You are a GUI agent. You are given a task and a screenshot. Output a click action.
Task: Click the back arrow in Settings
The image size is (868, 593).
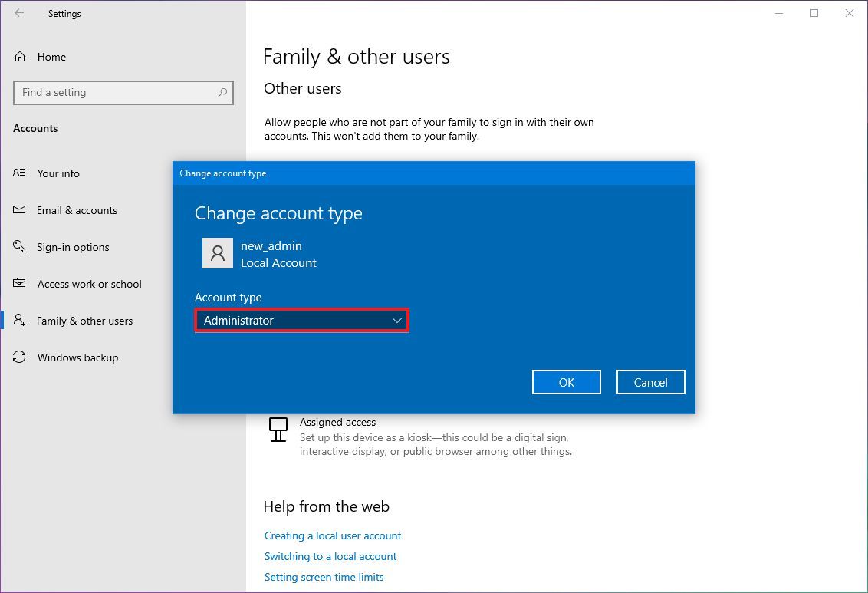(18, 13)
